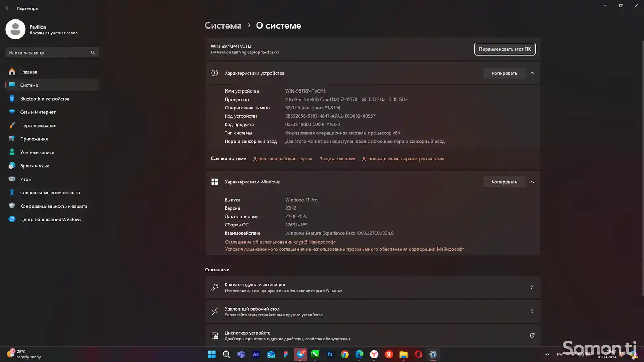Click the Pavilion account avatar

click(15, 29)
